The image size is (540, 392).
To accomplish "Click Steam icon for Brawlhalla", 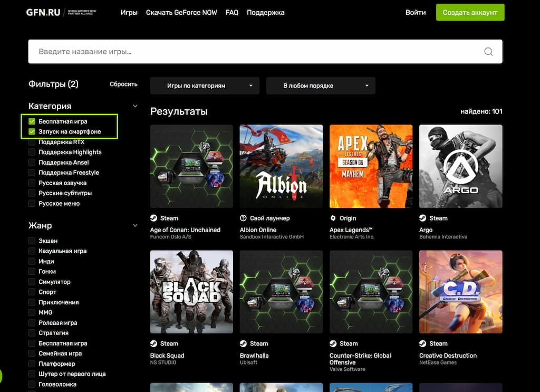I will coord(243,343).
